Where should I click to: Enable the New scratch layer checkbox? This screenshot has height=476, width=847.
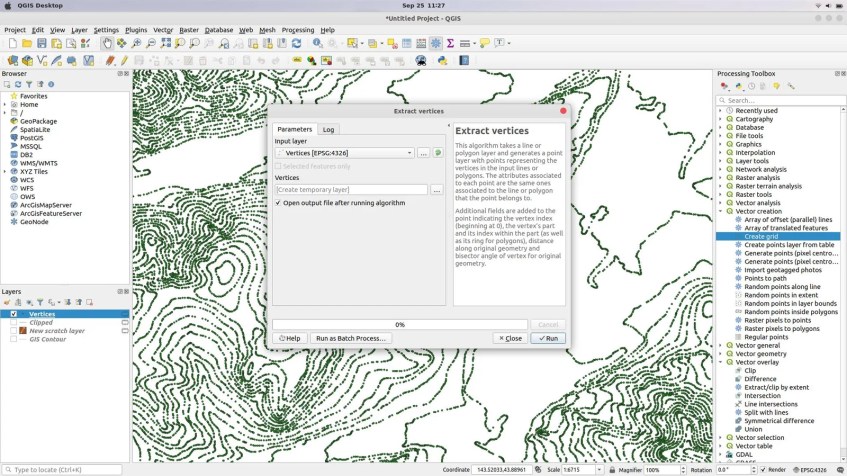14,331
